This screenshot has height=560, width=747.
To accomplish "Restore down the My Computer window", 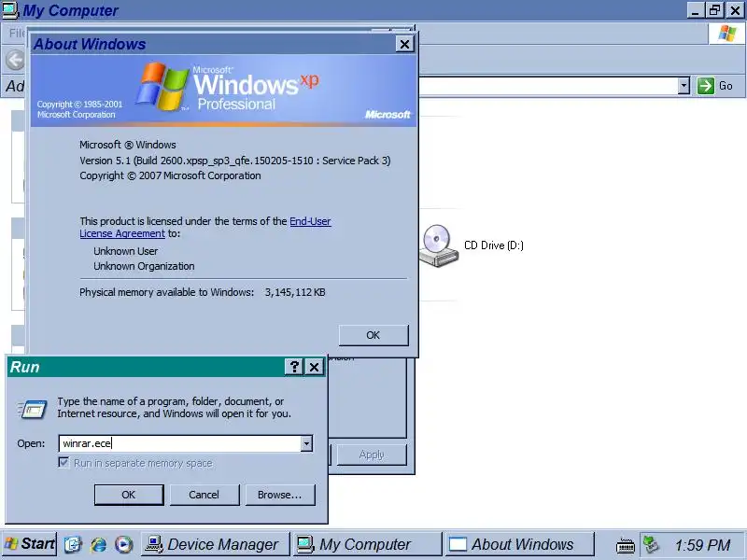I will 714,10.
